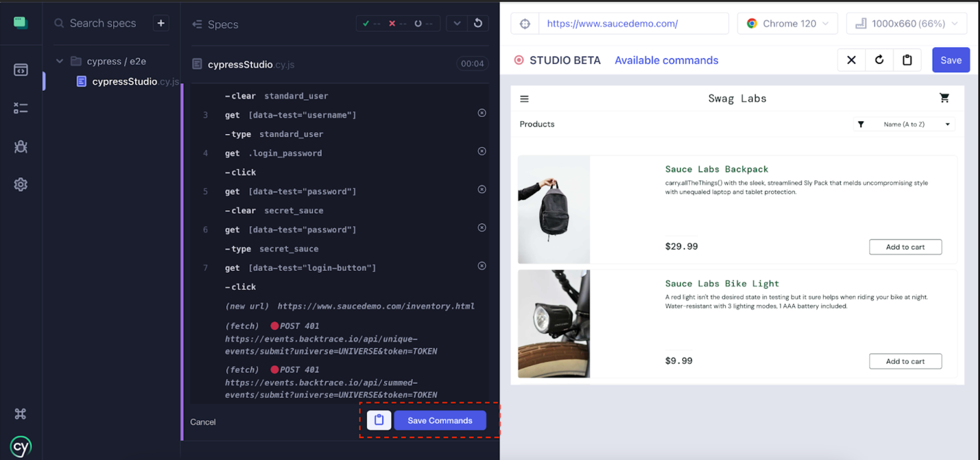980x460 pixels.
Task: Open the Sauce Labs Backpack product link
Action: coord(717,169)
